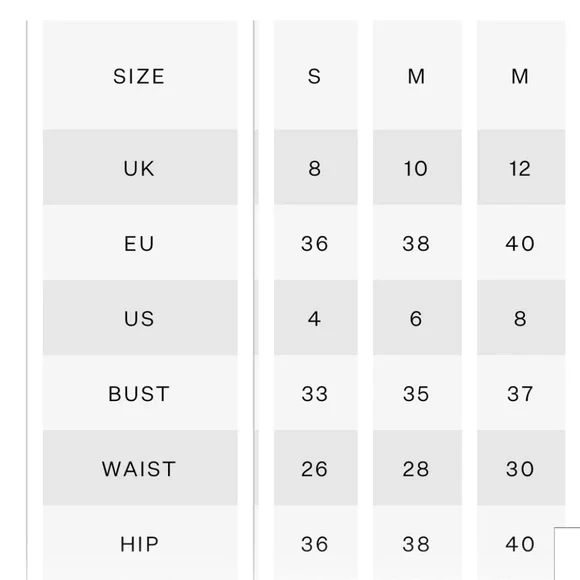Screen dimensions: 580x580
Task: Click the SIZE header cell
Action: (140, 75)
